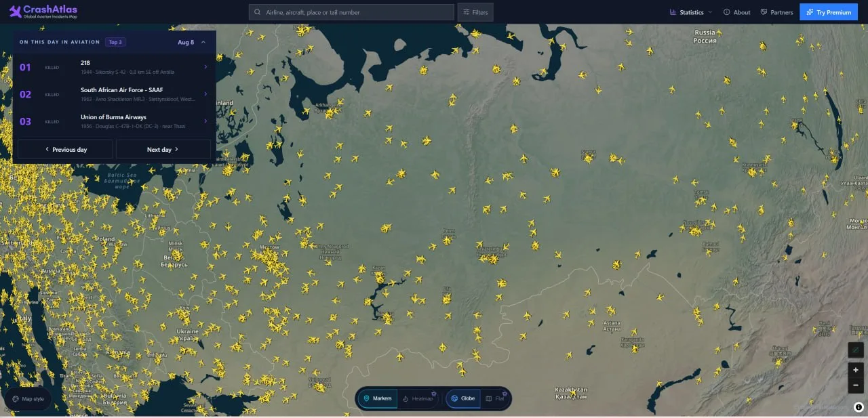
Task: Collapse the On This Day panel
Action: [203, 42]
